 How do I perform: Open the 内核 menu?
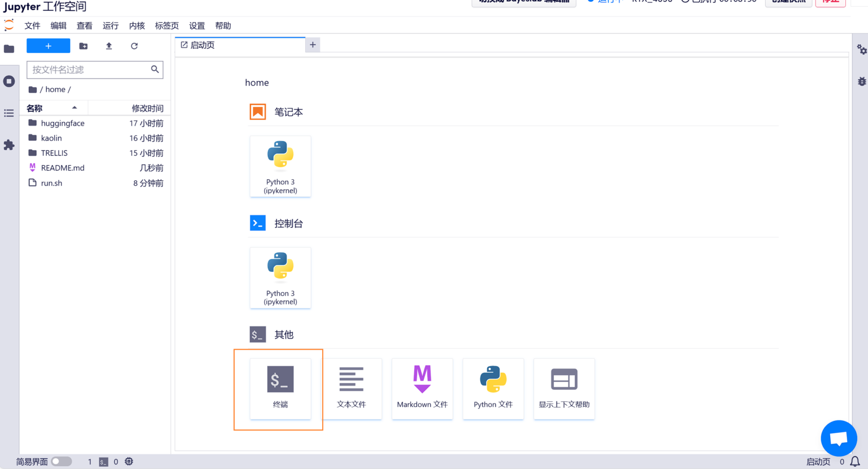137,25
